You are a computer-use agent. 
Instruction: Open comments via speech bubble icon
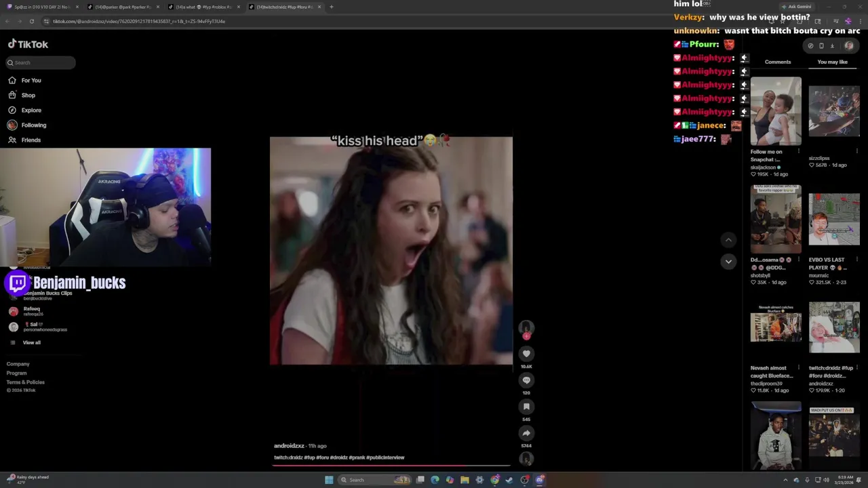tap(526, 380)
